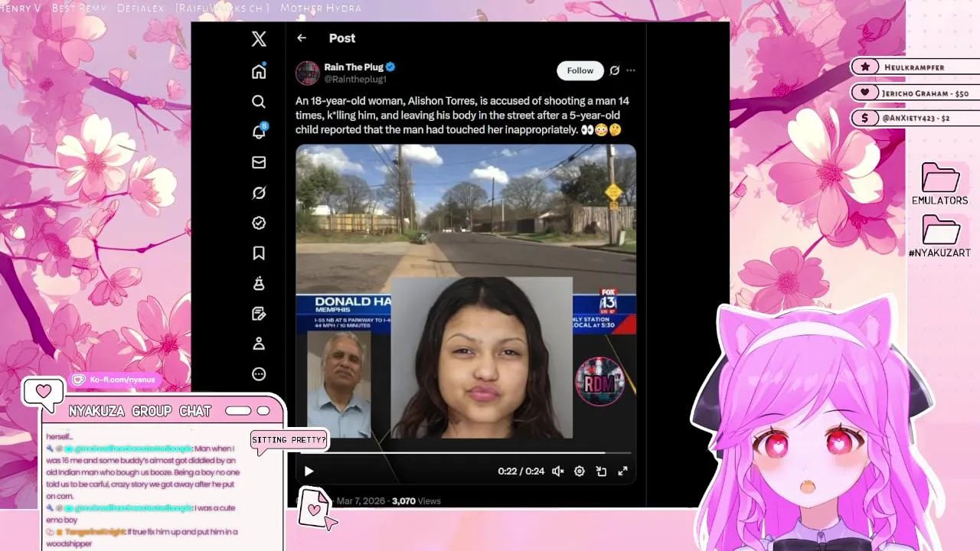Follow Rain The Plug
The width and height of the screenshot is (980, 551).
coord(580,70)
